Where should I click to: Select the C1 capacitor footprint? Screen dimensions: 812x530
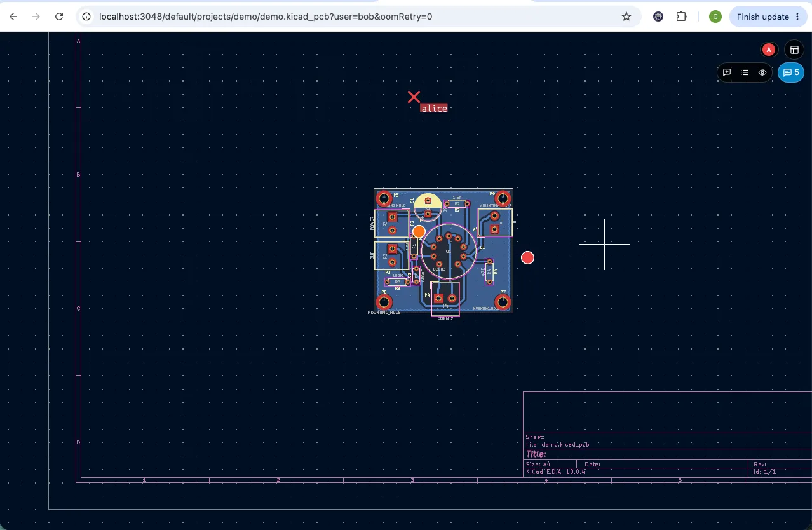428,207
